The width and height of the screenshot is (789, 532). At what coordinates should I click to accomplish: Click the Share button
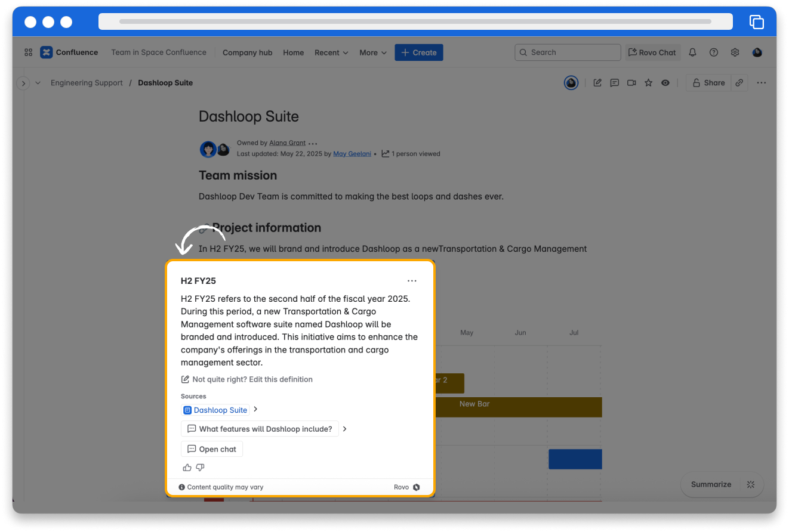[x=708, y=83]
